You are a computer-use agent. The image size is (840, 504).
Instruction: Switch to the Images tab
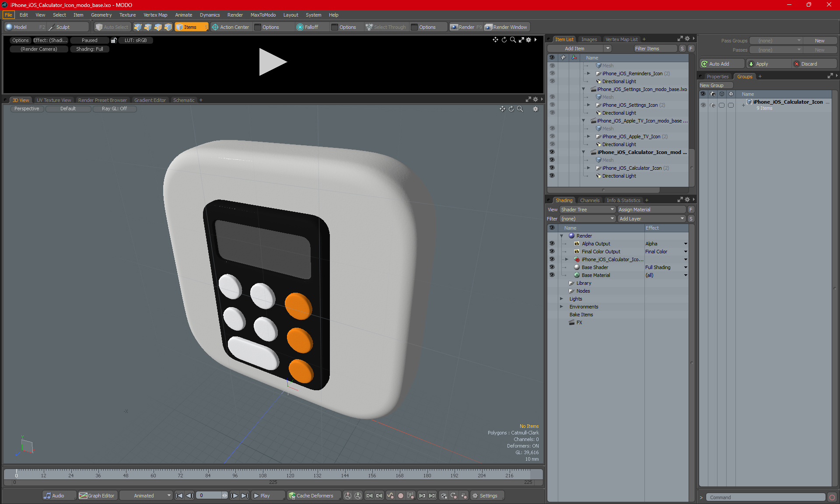589,39
